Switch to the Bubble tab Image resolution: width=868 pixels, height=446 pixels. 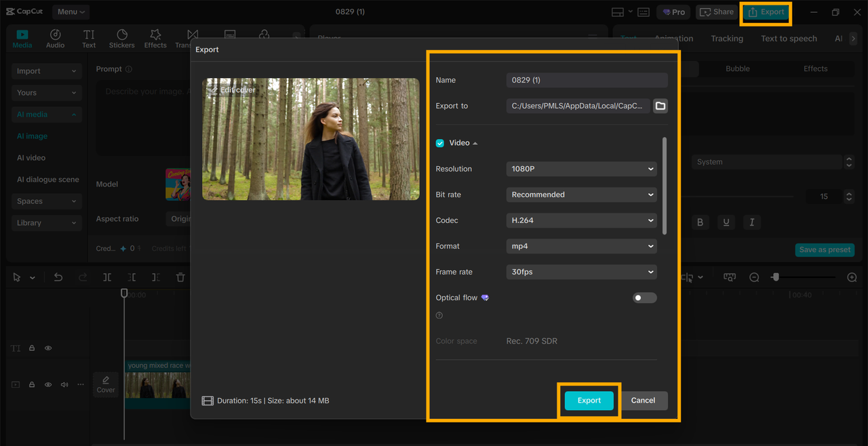738,68
